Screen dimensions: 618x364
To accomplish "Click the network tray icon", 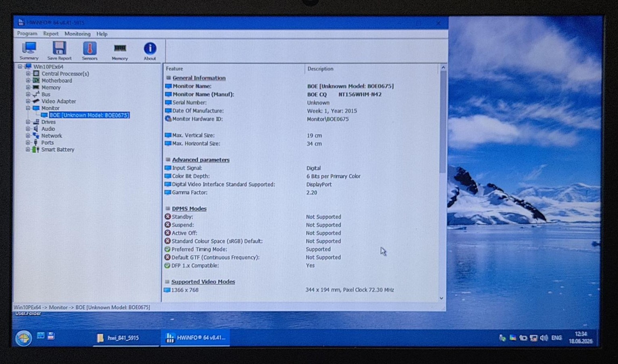I will 534,338.
